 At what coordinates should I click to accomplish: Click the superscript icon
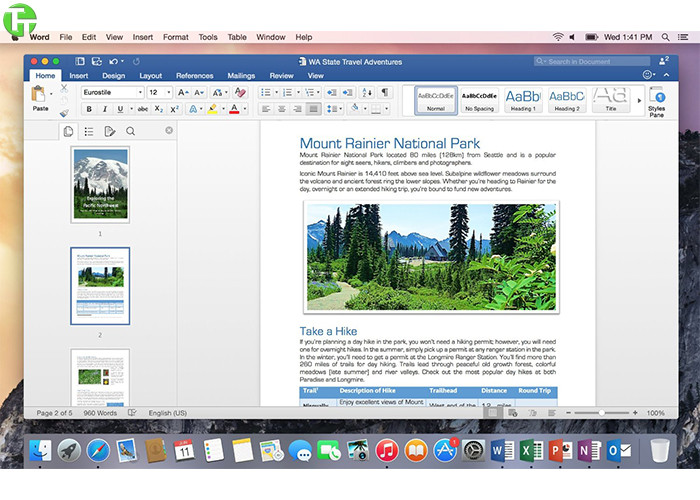(174, 109)
